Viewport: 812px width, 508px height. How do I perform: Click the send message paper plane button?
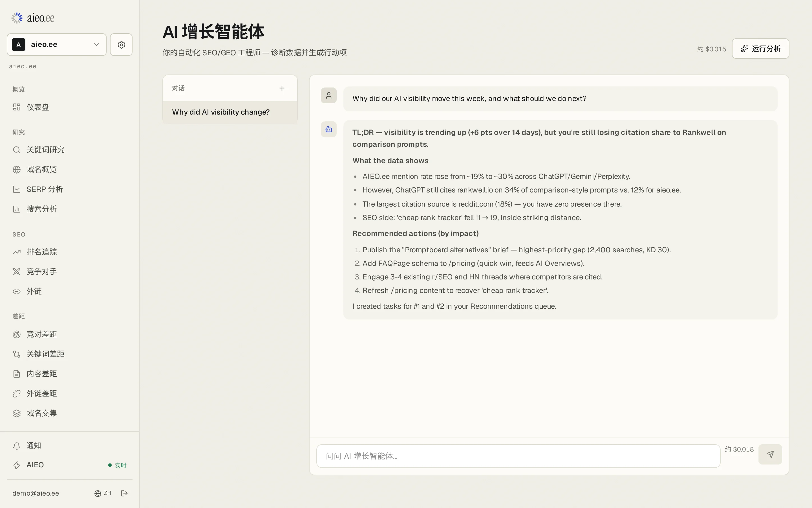pyautogui.click(x=770, y=454)
